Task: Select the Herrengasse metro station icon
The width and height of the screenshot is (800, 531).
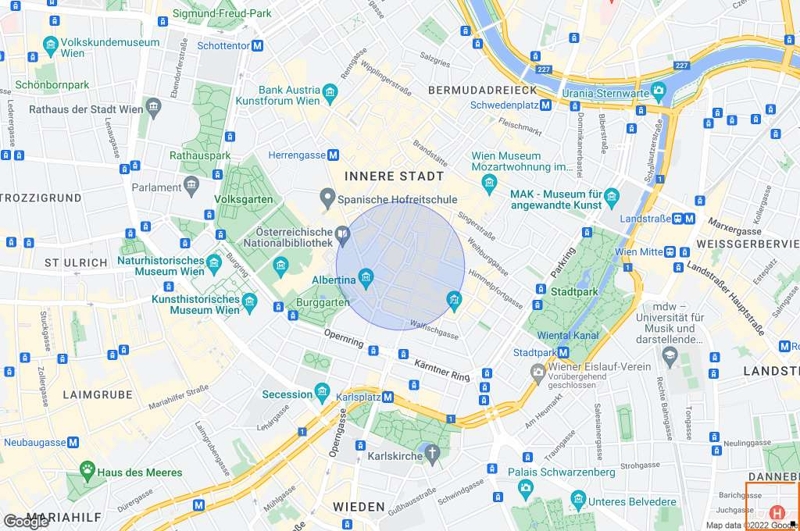Action: click(333, 155)
